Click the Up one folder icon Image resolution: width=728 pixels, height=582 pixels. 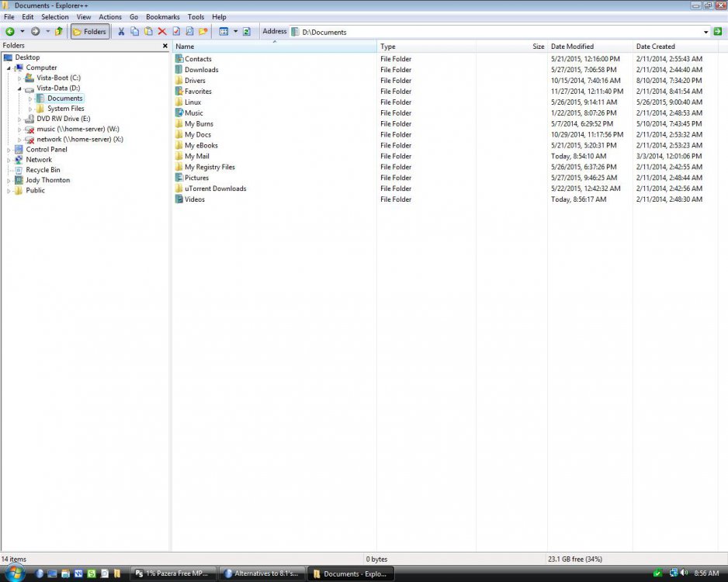point(58,32)
